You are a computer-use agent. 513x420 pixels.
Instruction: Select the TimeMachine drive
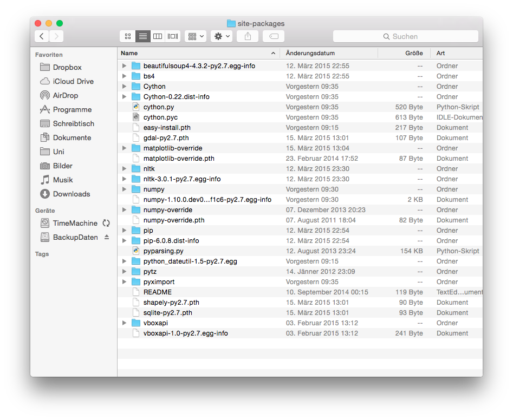(69, 223)
